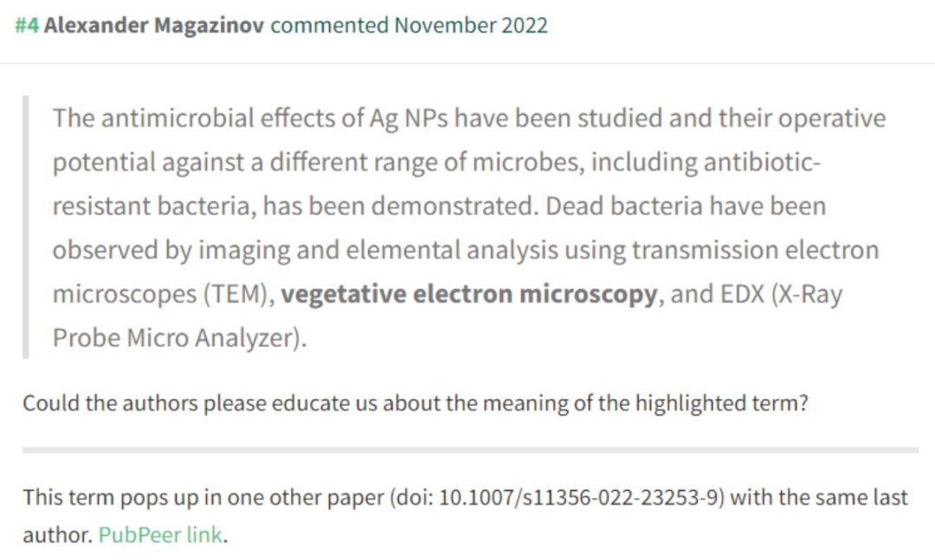Screen dimensions: 935x560
Task: Click the word 'author.' before the PubPeer link
Action: click(x=58, y=535)
